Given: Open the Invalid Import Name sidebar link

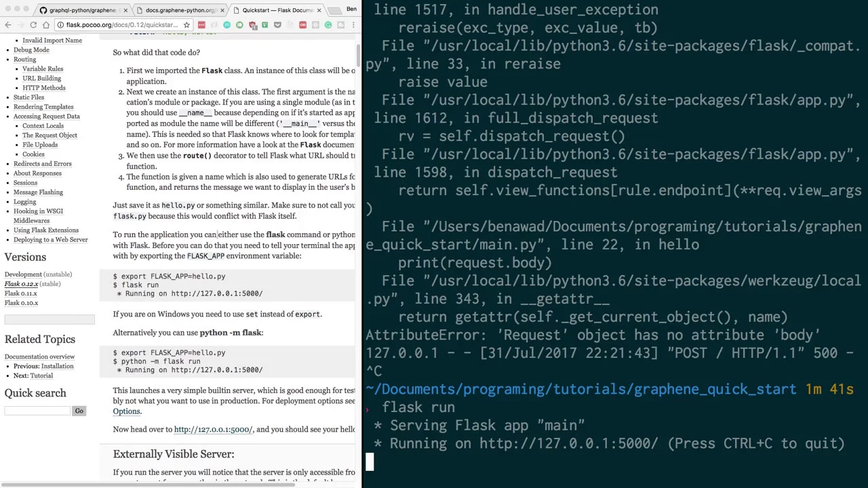Looking at the screenshot, I should click(52, 41).
